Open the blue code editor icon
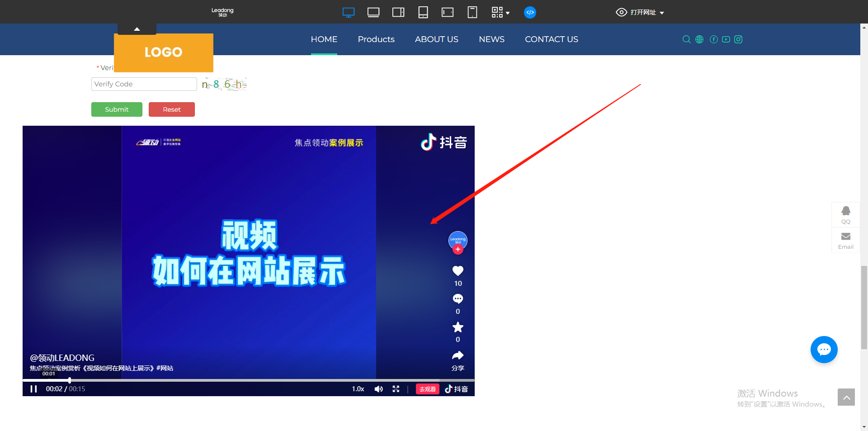The width and height of the screenshot is (868, 431). (x=530, y=12)
